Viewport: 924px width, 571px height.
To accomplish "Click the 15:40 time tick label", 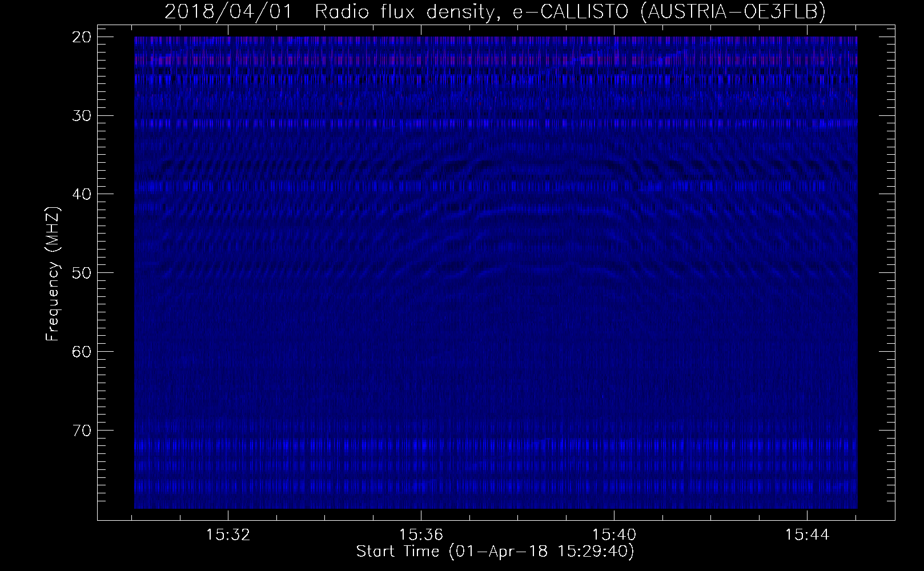I will click(614, 535).
